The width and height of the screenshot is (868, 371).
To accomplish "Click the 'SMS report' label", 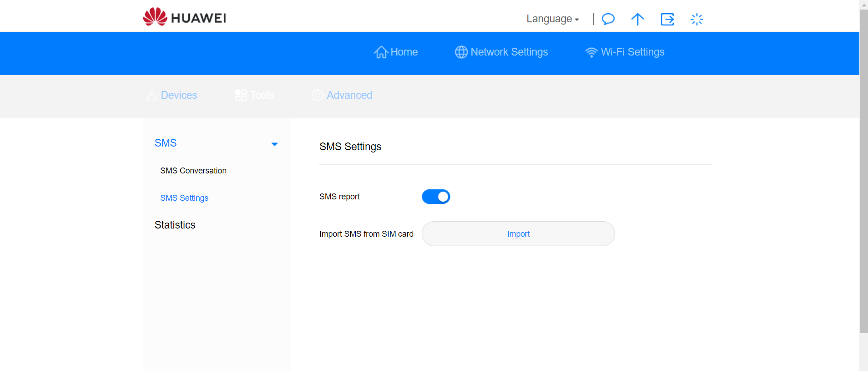I will pyautogui.click(x=339, y=197).
